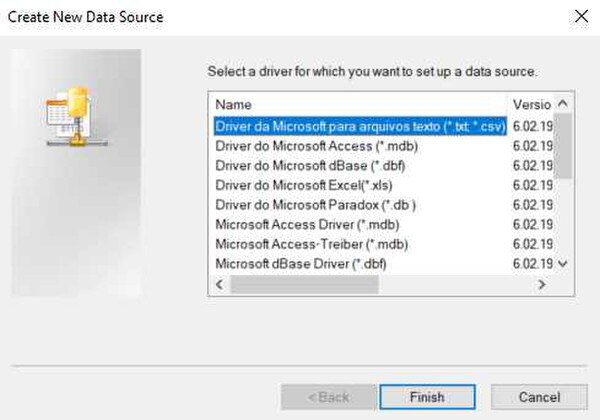
Task: Close the Create New Data Source dialog
Action: coord(581,16)
